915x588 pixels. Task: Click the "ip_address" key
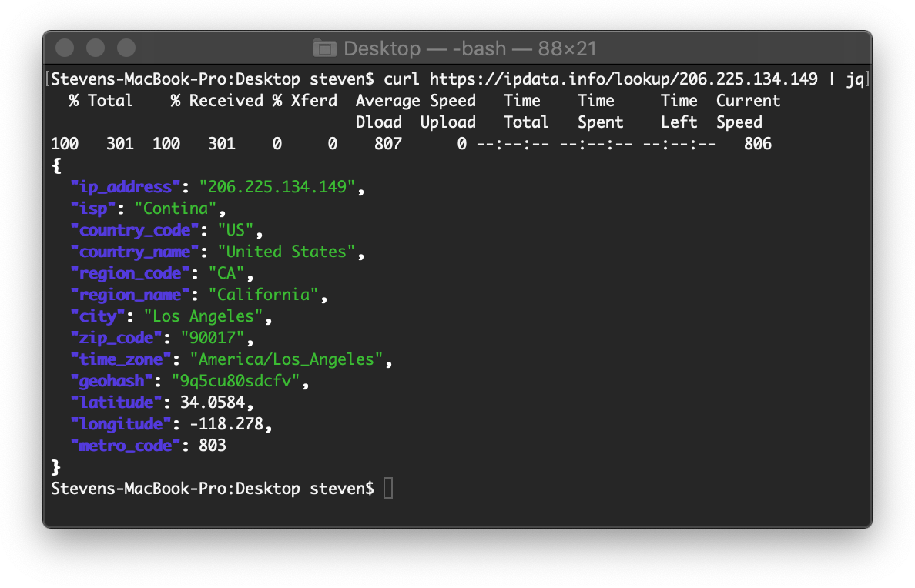point(126,187)
